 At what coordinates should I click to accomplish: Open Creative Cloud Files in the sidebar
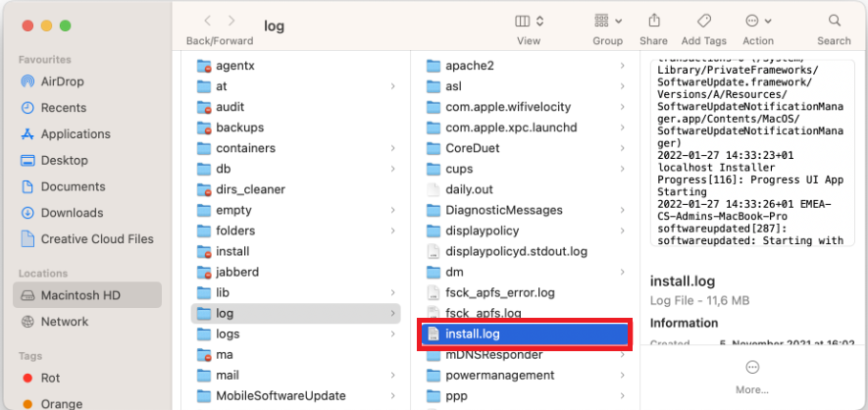(x=86, y=239)
